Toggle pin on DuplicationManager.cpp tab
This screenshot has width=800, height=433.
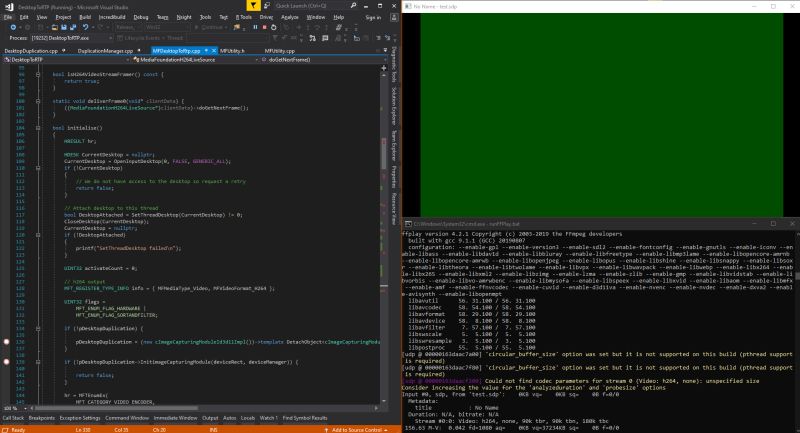139,51
